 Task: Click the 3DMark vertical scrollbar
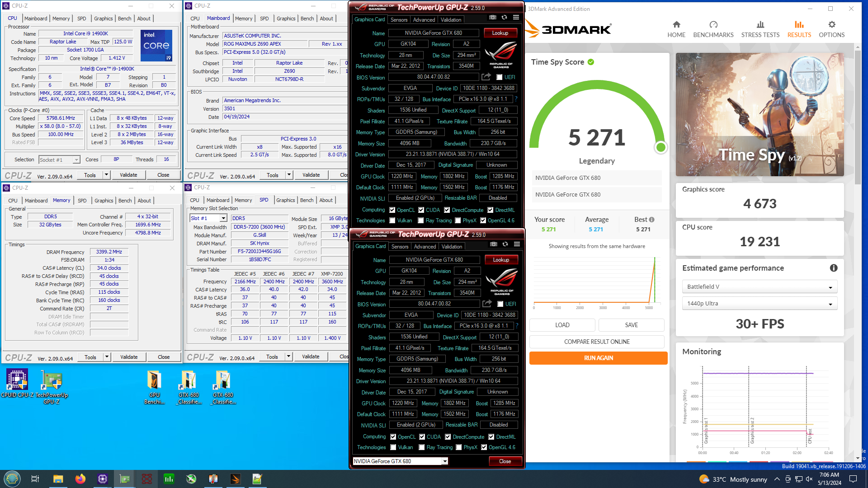[x=858, y=117]
